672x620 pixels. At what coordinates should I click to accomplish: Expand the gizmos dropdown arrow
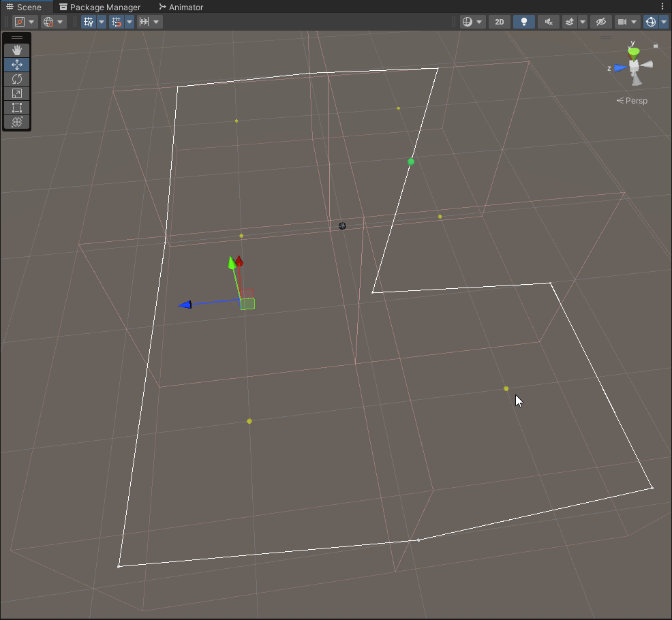664,22
